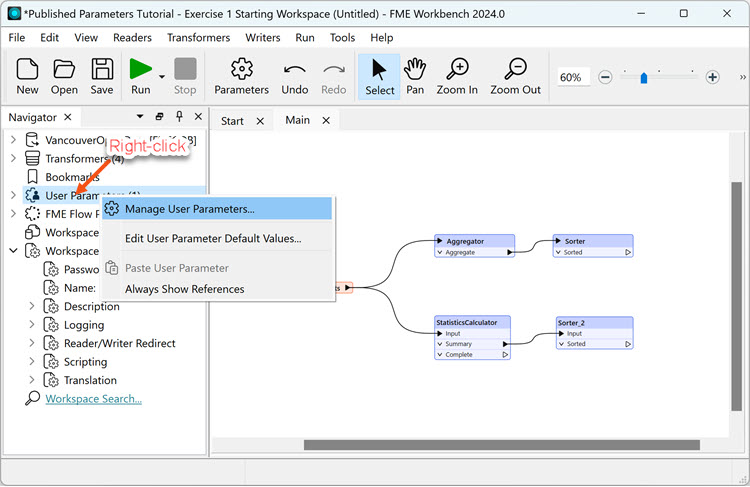The width and height of the screenshot is (750, 487).
Task: Show more toolbar items chevron
Action: 742,77
